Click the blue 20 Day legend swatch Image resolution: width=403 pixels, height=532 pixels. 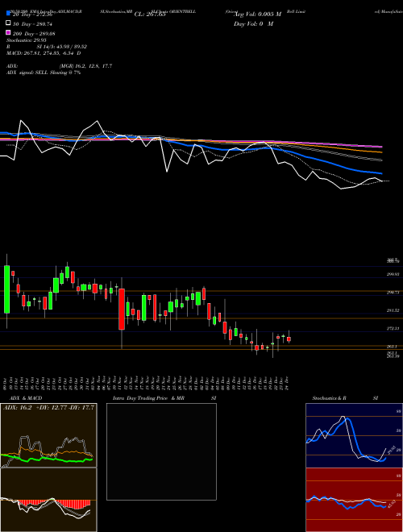tap(8, 14)
